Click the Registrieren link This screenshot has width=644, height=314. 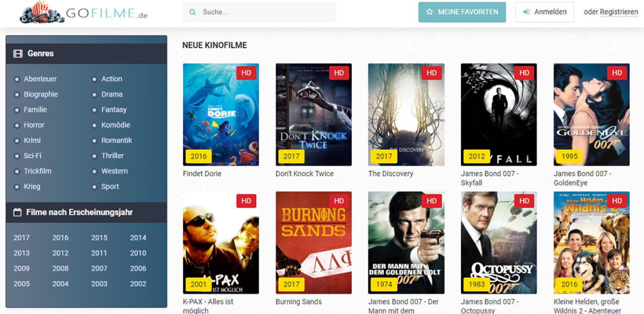tap(619, 12)
